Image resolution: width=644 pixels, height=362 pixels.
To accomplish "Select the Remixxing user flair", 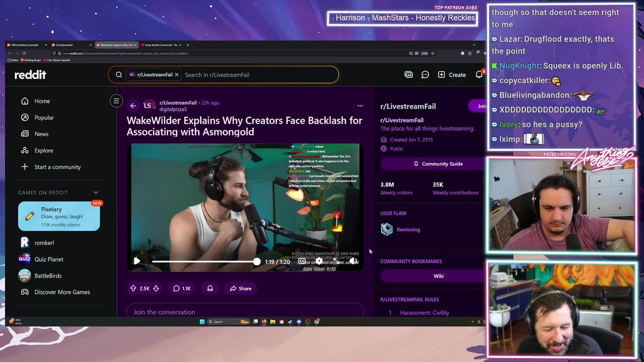I will point(400,230).
